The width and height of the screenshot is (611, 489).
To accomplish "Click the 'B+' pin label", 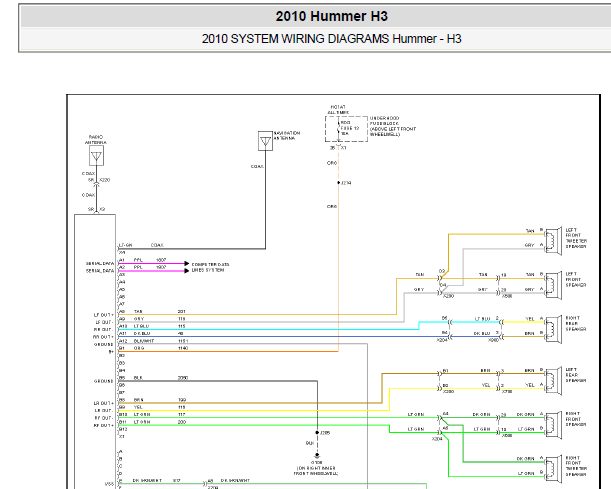I will pyautogui.click(x=111, y=352).
